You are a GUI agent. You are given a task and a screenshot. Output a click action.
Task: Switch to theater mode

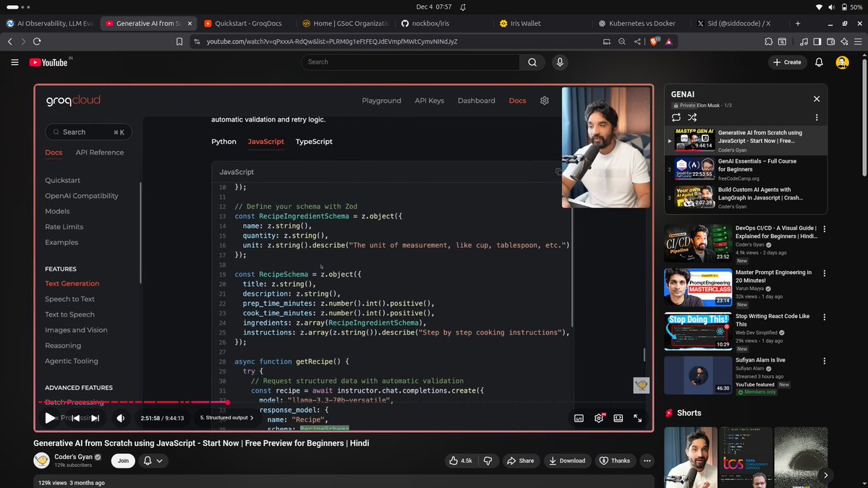618,418
